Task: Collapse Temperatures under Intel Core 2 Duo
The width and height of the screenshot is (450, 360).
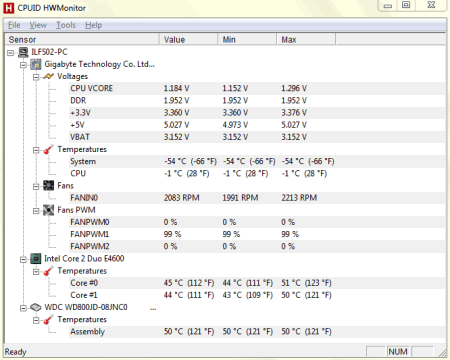Action: [36, 272]
